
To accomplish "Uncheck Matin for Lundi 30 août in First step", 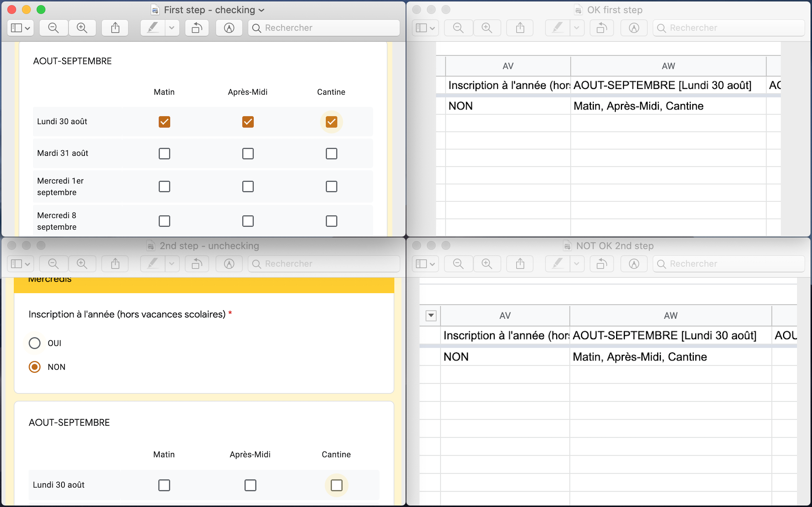I will coord(164,122).
